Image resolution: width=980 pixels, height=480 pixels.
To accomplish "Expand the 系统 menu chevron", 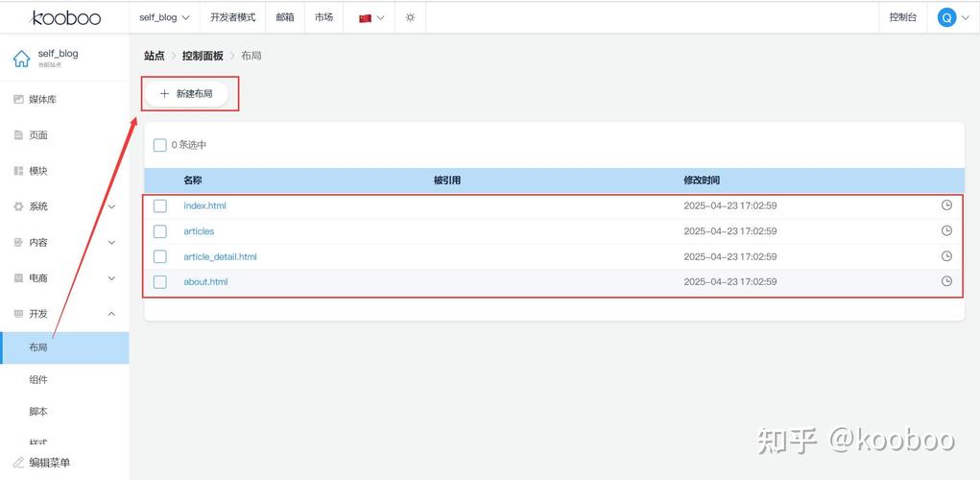I will click(112, 206).
